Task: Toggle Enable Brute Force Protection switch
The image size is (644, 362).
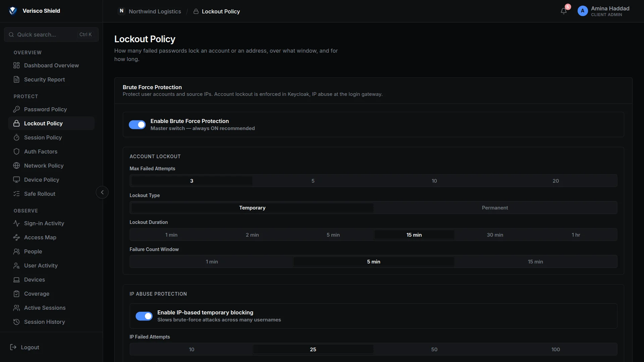Action: 137,125
